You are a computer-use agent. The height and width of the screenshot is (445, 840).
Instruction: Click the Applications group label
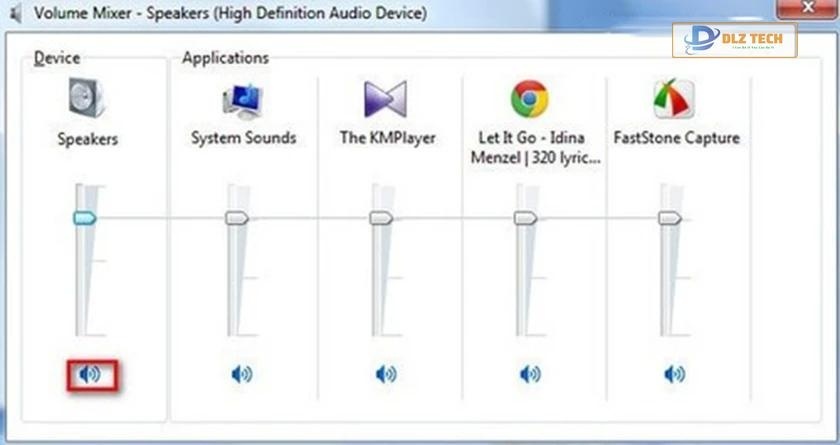225,58
